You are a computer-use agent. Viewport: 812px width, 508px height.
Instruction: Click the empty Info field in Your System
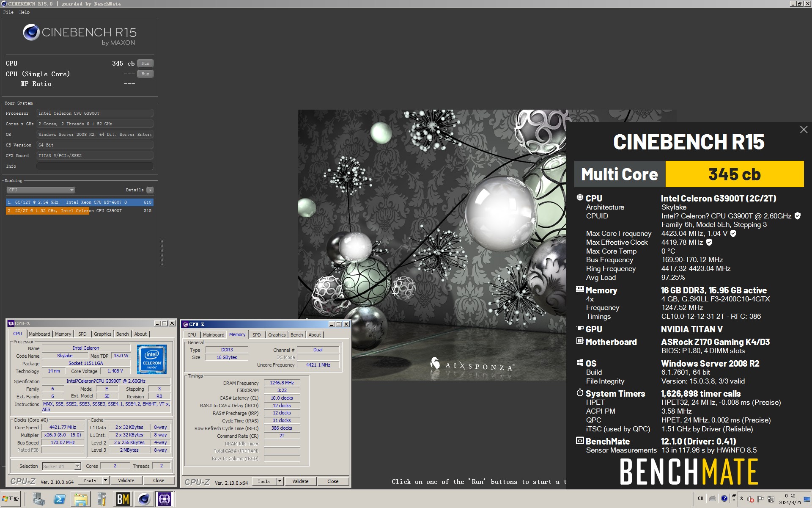click(95, 166)
